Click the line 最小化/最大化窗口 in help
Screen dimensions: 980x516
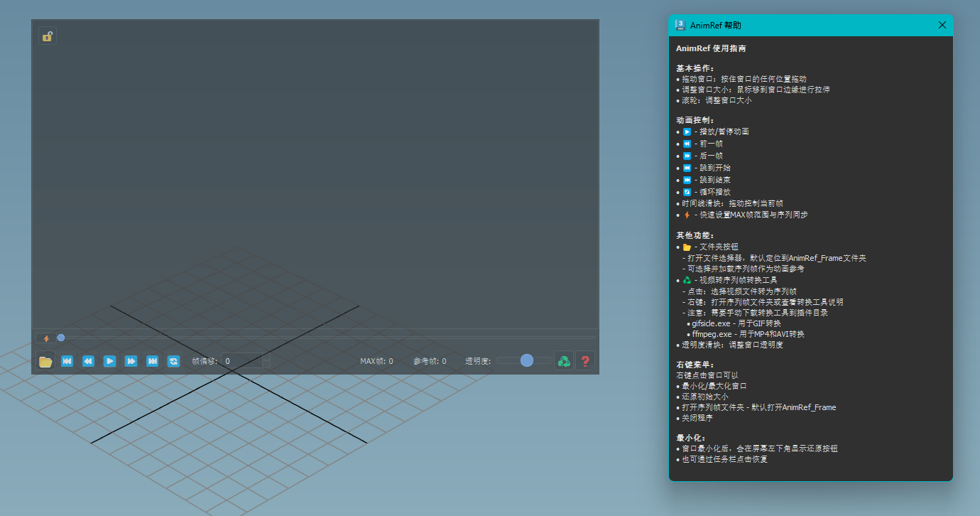coord(711,386)
